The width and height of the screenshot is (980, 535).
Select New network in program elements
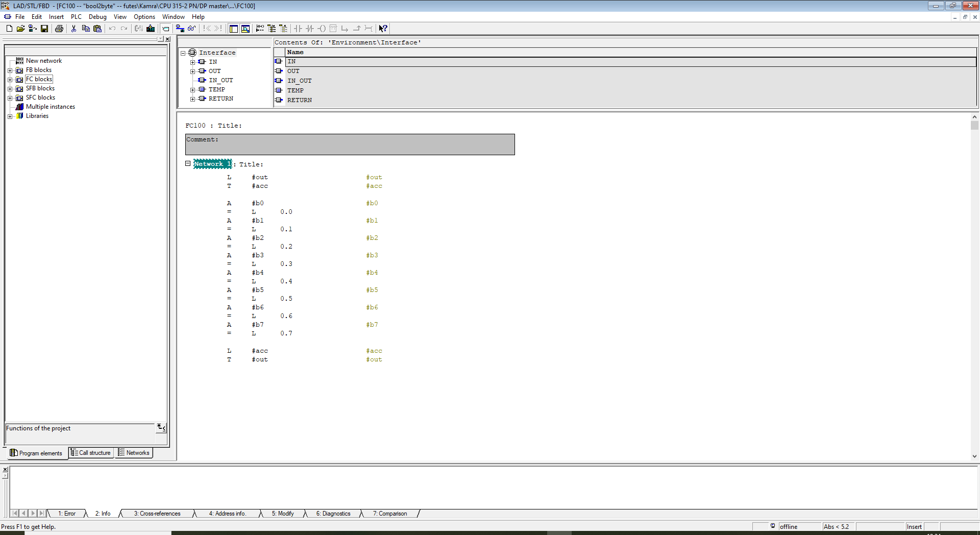tap(43, 61)
